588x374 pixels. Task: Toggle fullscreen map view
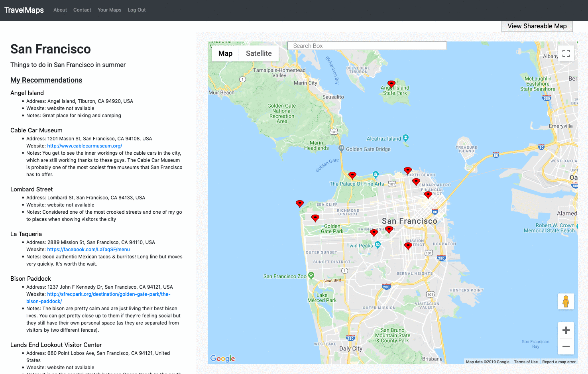pyautogui.click(x=566, y=53)
